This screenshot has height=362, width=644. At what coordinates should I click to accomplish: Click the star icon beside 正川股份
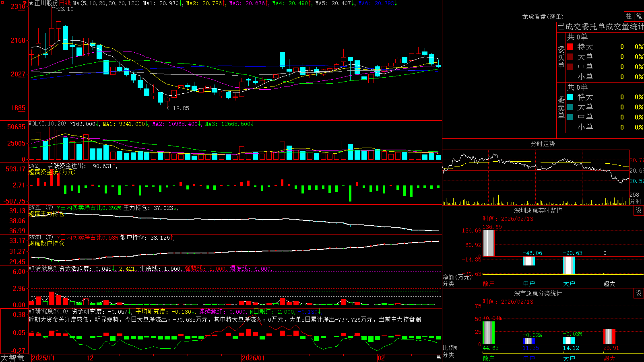(x=31, y=3)
